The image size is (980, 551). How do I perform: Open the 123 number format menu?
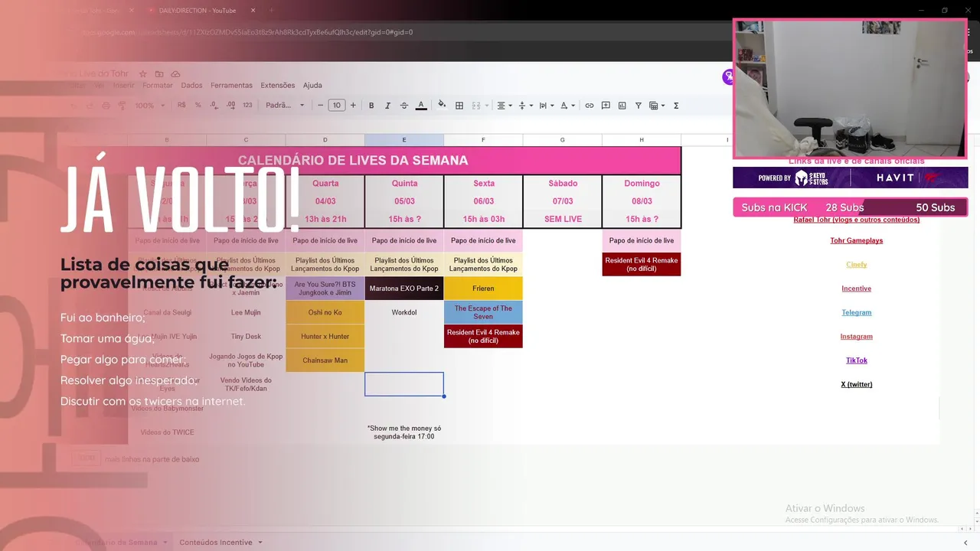coord(247,106)
